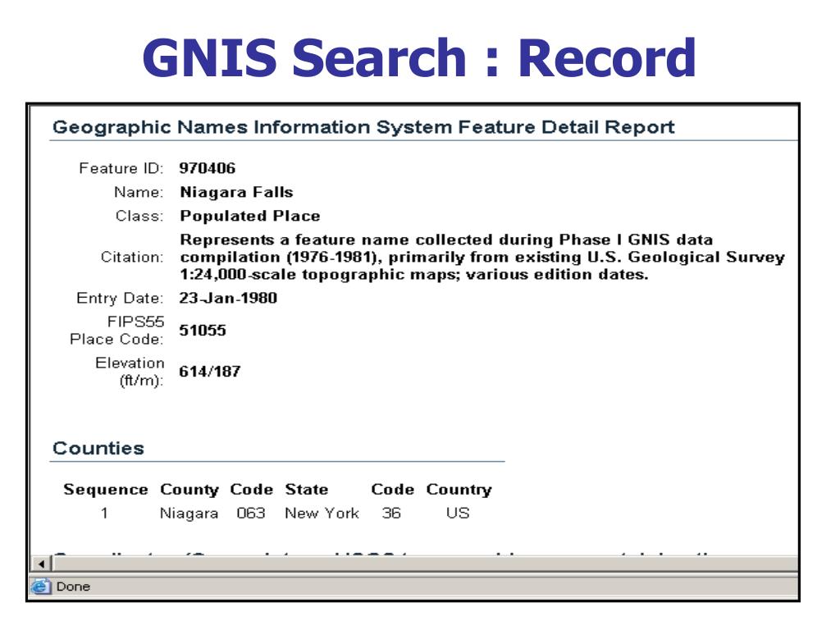
Task: Click country cell 'US'
Action: 458,514
